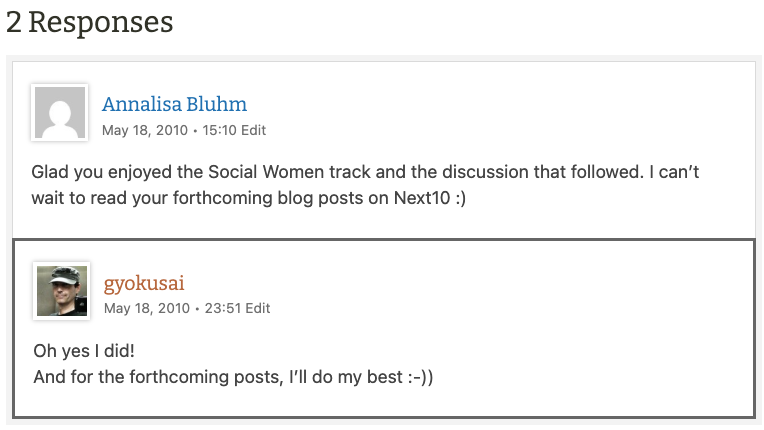The height and width of the screenshot is (430, 764).
Task: Click Annalisa Bluhm's default avatar icon
Action: pos(60,111)
